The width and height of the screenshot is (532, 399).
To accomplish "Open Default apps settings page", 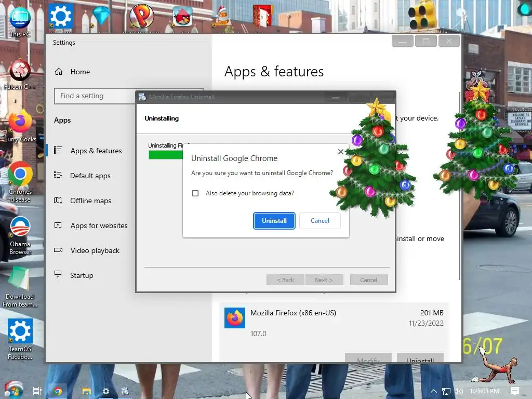I will [90, 176].
